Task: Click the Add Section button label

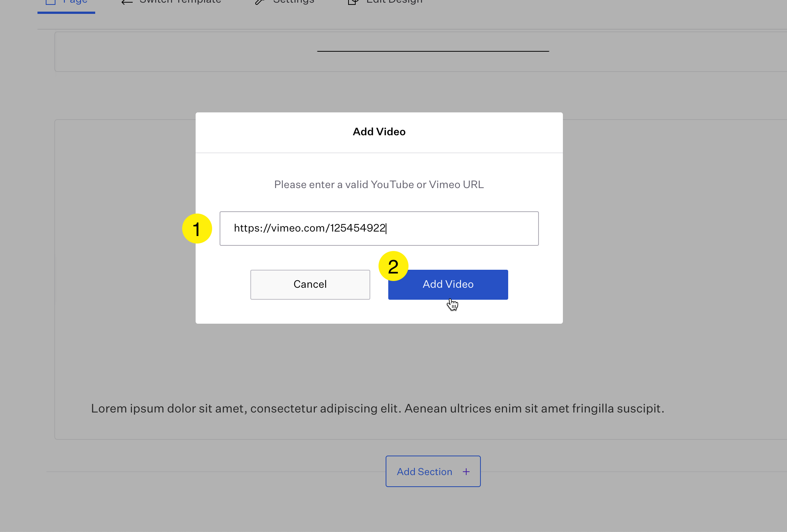Action: 424,472
